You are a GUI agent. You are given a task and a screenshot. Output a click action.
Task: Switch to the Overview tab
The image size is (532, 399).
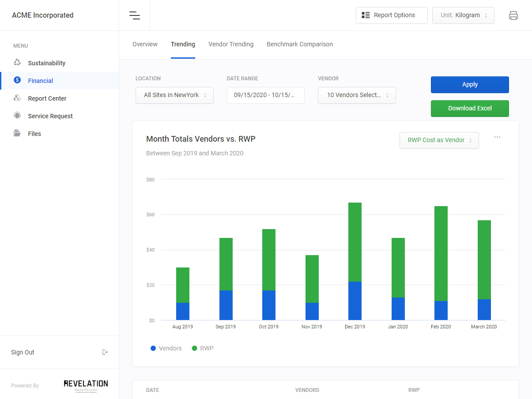point(145,44)
